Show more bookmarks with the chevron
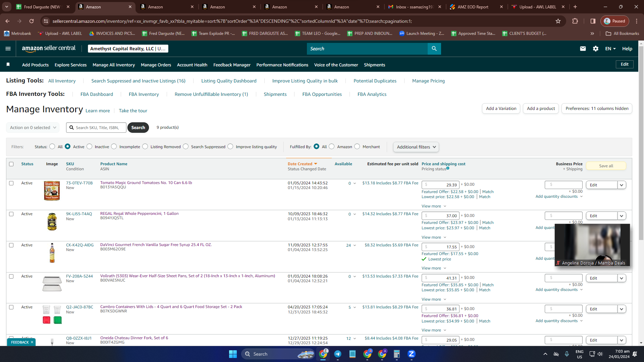This screenshot has width=644, height=362. (592, 34)
